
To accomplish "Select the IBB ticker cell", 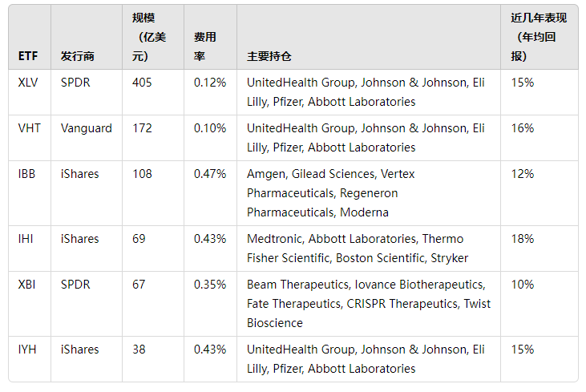I will click(27, 174).
